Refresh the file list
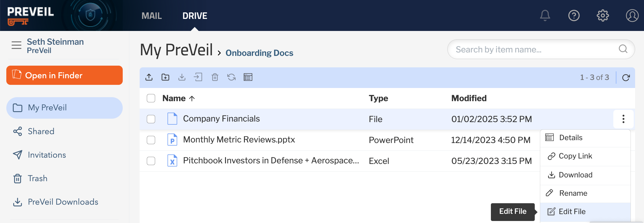 tap(626, 78)
